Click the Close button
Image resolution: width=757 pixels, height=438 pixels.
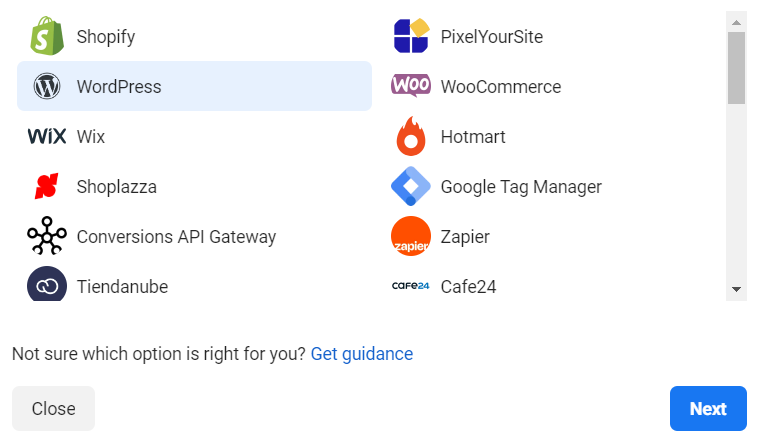(x=54, y=409)
